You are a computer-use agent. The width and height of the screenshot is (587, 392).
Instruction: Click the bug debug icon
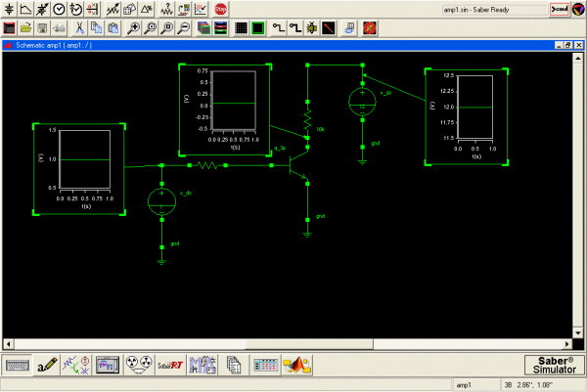(311, 27)
